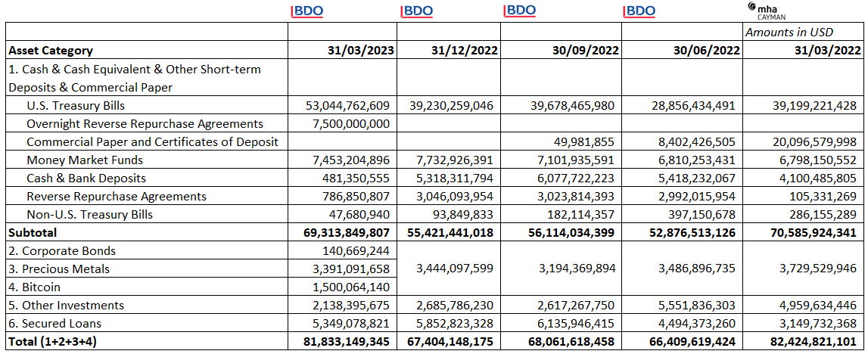Click the value 39,678,465,980
868x354 pixels.
pyautogui.click(x=572, y=105)
